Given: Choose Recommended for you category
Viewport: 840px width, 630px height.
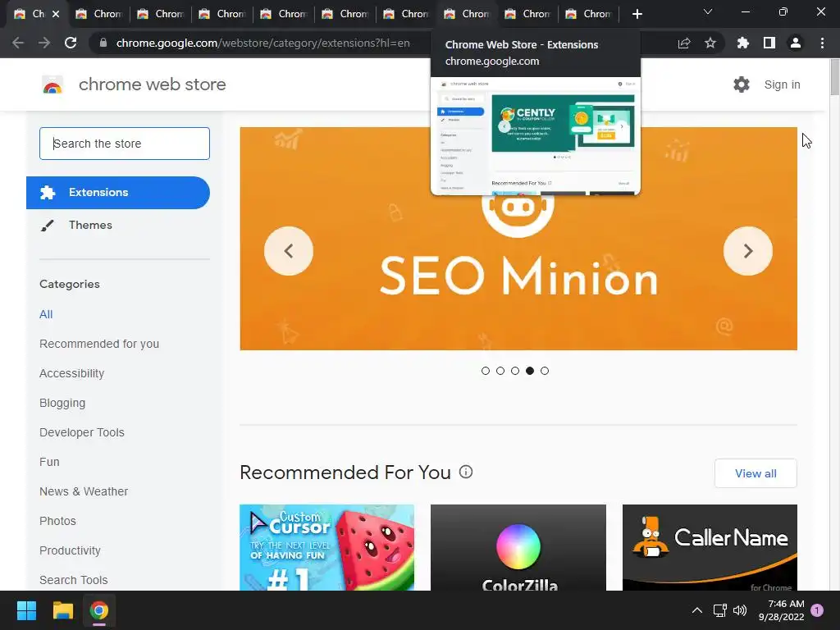Looking at the screenshot, I should tap(99, 344).
